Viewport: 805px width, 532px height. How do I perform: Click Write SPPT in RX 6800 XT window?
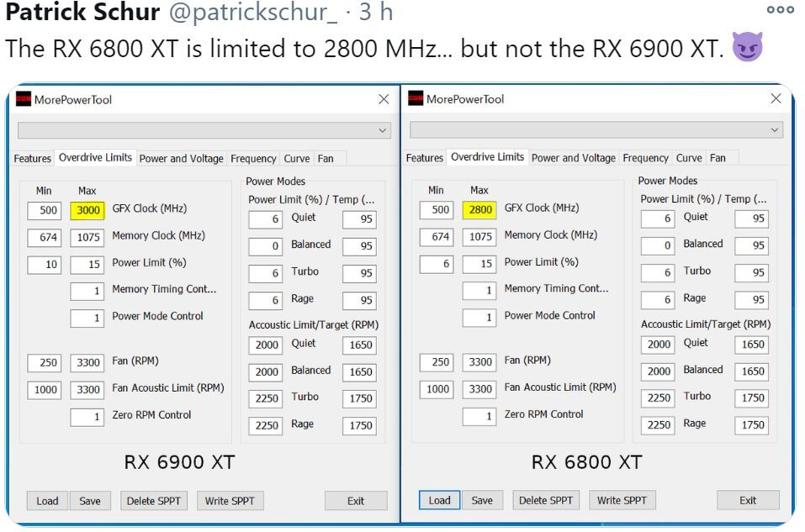pos(622,500)
